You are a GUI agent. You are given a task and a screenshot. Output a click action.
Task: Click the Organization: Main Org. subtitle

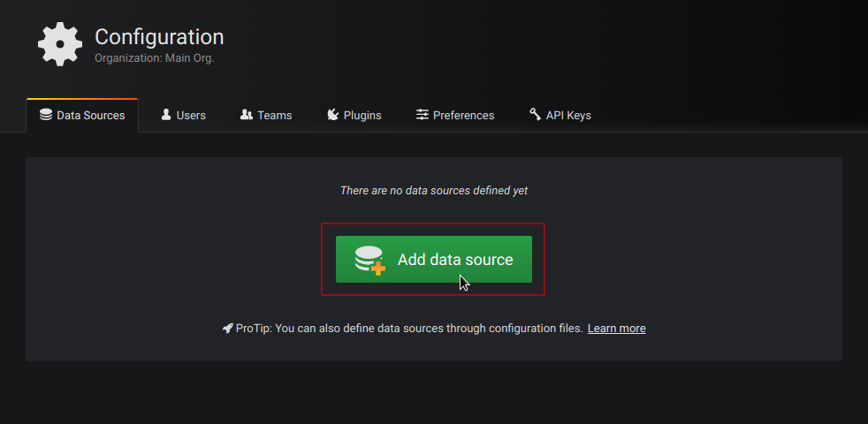click(155, 58)
